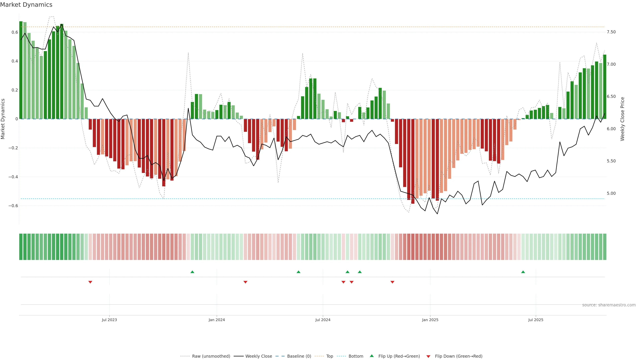
Task: Toggle the Raw (unsmoothed) legend entry
Action: 211,356
